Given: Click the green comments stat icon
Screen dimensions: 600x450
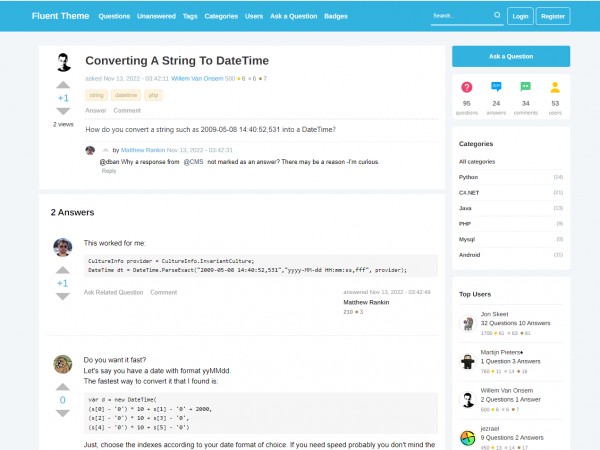Looking at the screenshot, I should [x=526, y=88].
